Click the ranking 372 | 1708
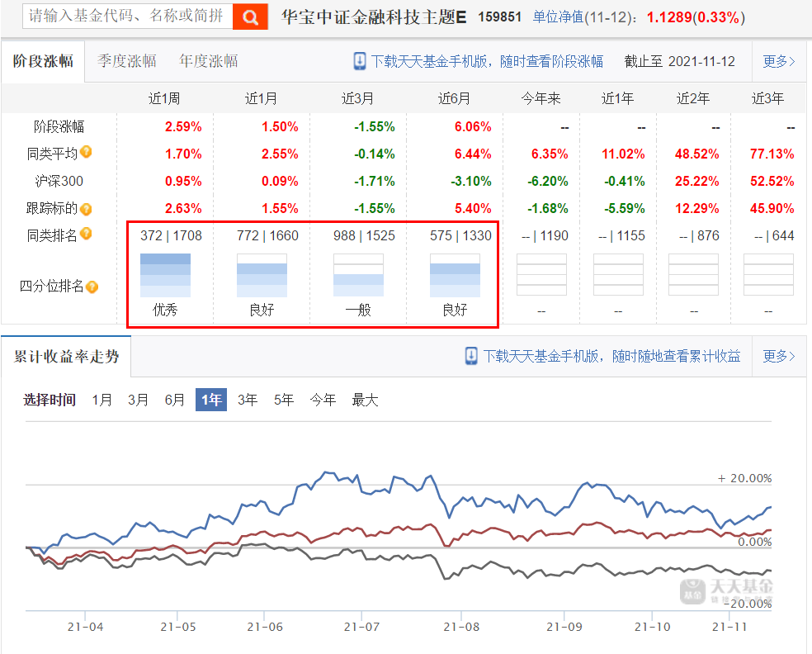 pos(171,236)
